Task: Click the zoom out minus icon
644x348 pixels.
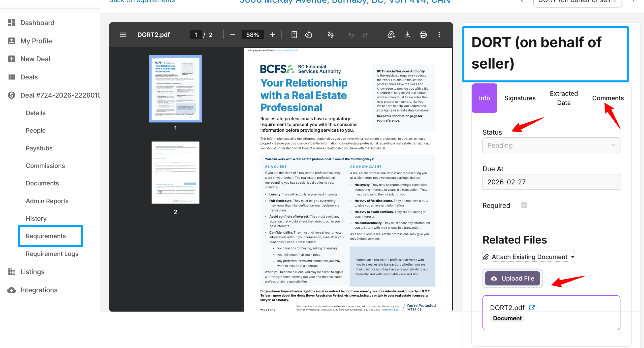Action: (x=232, y=35)
